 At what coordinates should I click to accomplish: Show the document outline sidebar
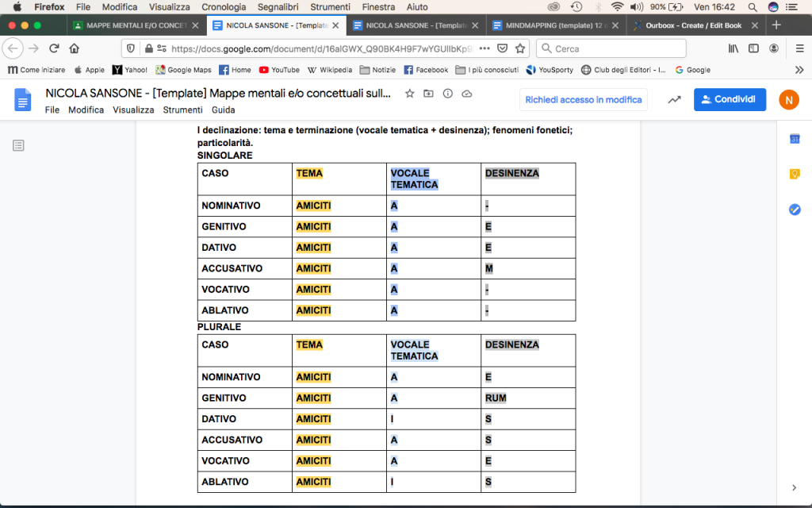coord(18,145)
